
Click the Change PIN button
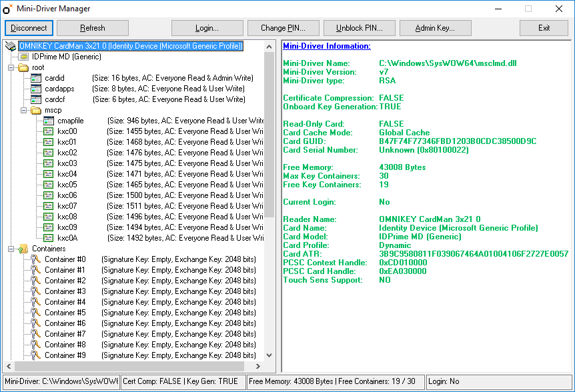pos(283,28)
